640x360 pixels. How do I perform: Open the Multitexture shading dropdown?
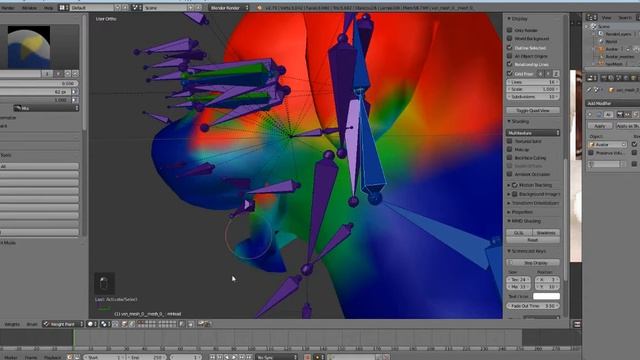point(533,133)
